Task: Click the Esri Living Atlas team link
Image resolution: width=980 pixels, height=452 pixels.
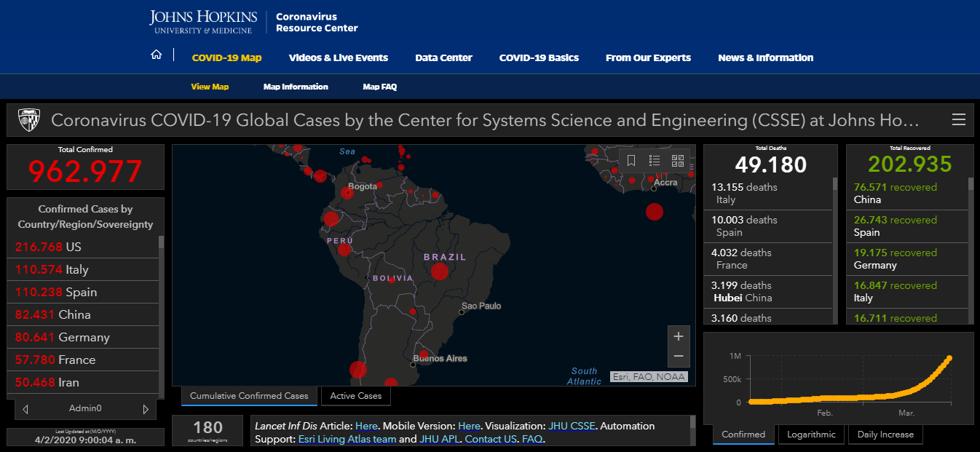Action: coord(347,439)
